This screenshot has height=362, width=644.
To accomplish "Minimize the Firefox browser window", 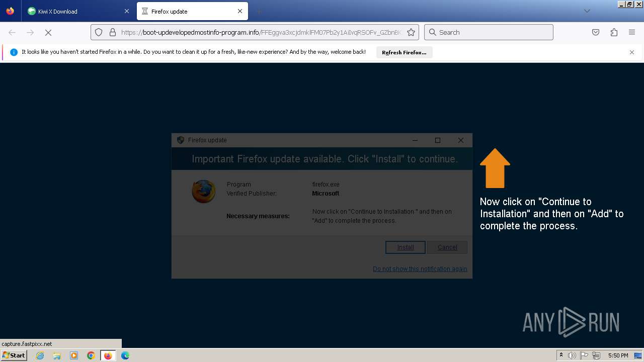I will coord(621,4).
